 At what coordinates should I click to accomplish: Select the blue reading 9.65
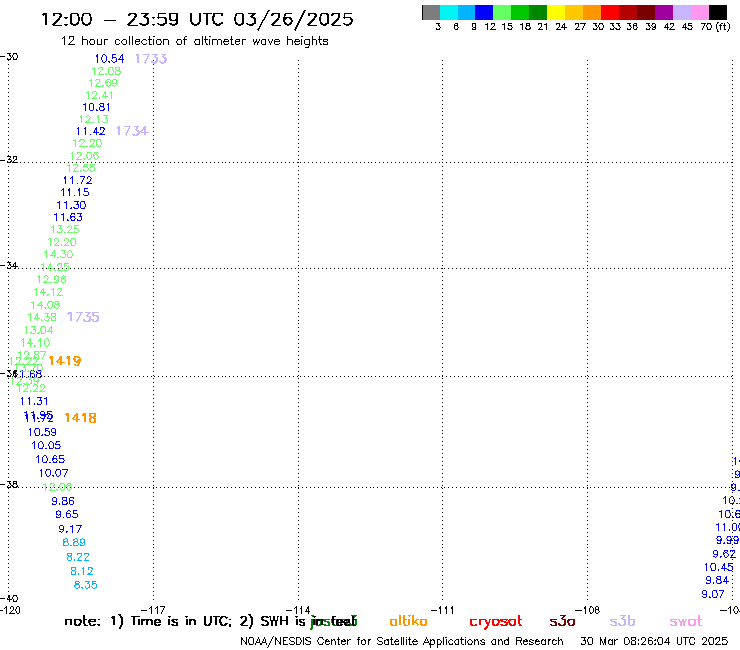pos(67,515)
